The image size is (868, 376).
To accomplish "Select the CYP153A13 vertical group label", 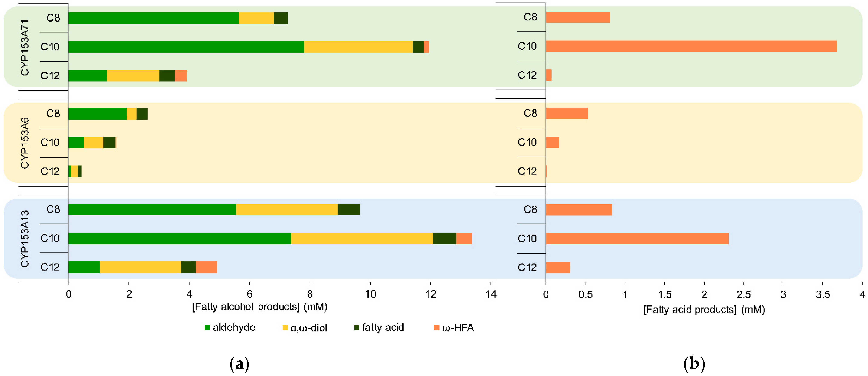I will click(25, 239).
